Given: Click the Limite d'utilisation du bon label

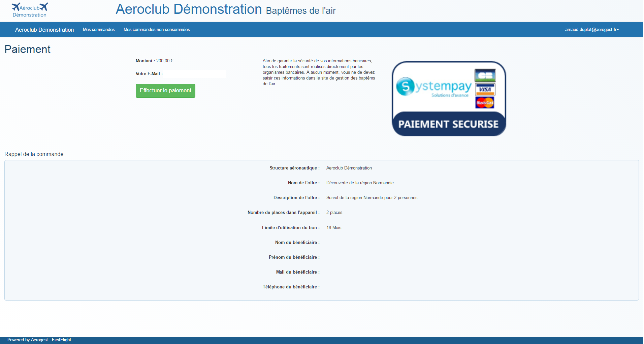Looking at the screenshot, I should point(291,228).
